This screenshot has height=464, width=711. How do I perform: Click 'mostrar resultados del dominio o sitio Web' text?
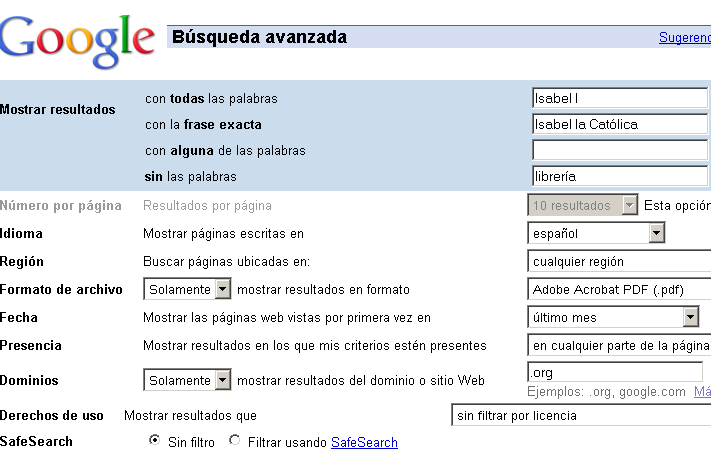361,380
